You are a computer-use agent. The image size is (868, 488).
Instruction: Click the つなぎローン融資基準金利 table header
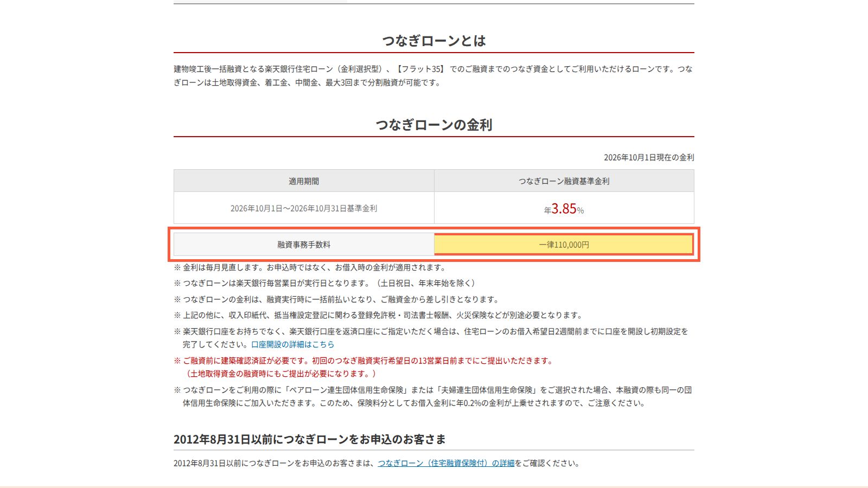(x=564, y=181)
